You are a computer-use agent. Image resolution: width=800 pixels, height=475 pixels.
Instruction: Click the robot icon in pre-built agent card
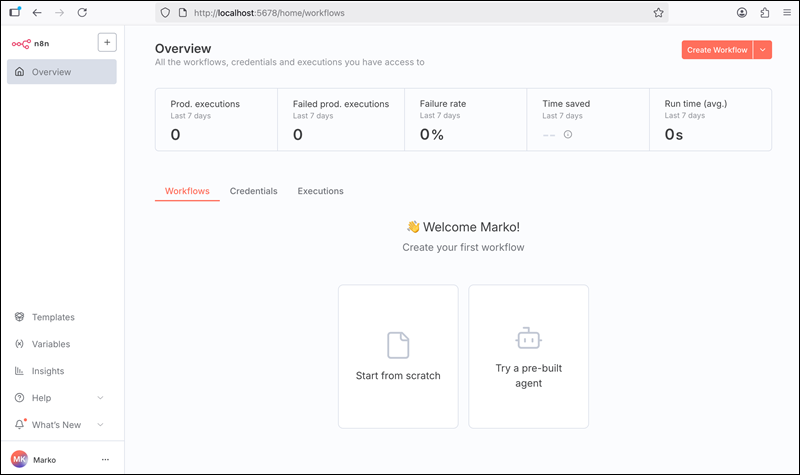pos(529,338)
